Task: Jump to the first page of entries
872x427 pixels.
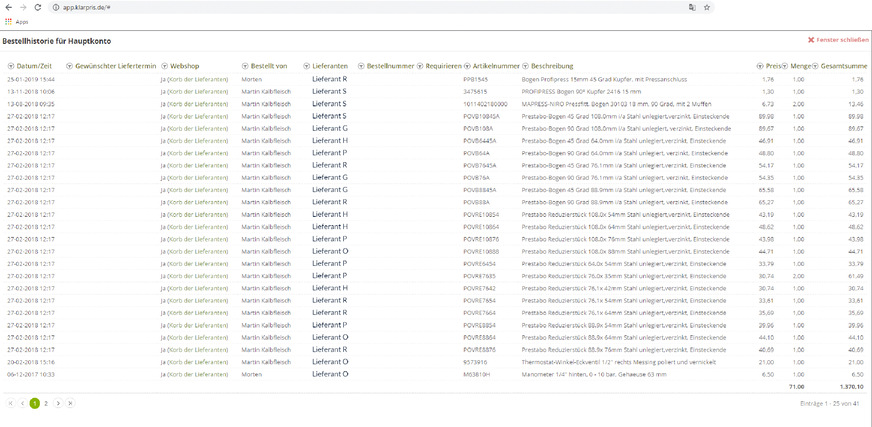Action: [x=11, y=404]
